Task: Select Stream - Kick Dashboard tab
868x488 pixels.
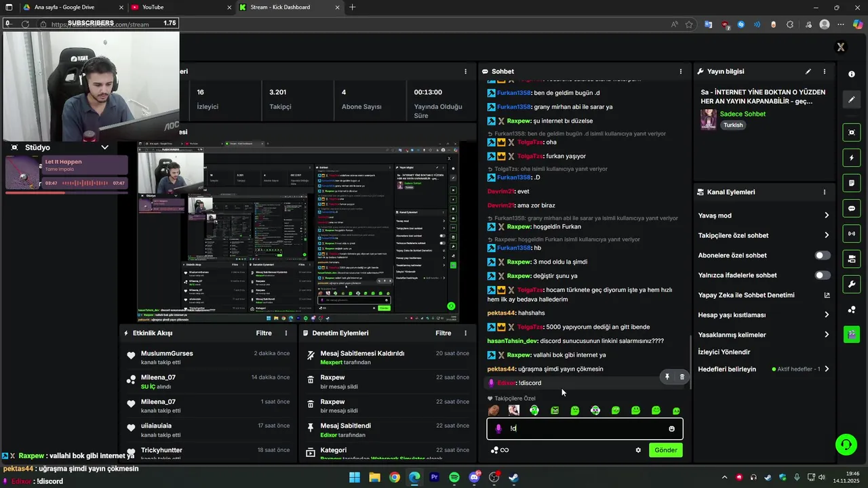Action: tap(290, 7)
